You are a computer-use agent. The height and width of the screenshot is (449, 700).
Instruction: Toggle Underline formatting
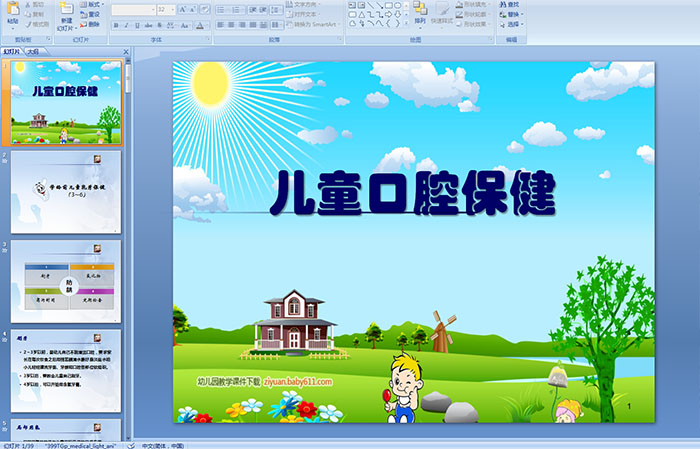click(x=137, y=25)
